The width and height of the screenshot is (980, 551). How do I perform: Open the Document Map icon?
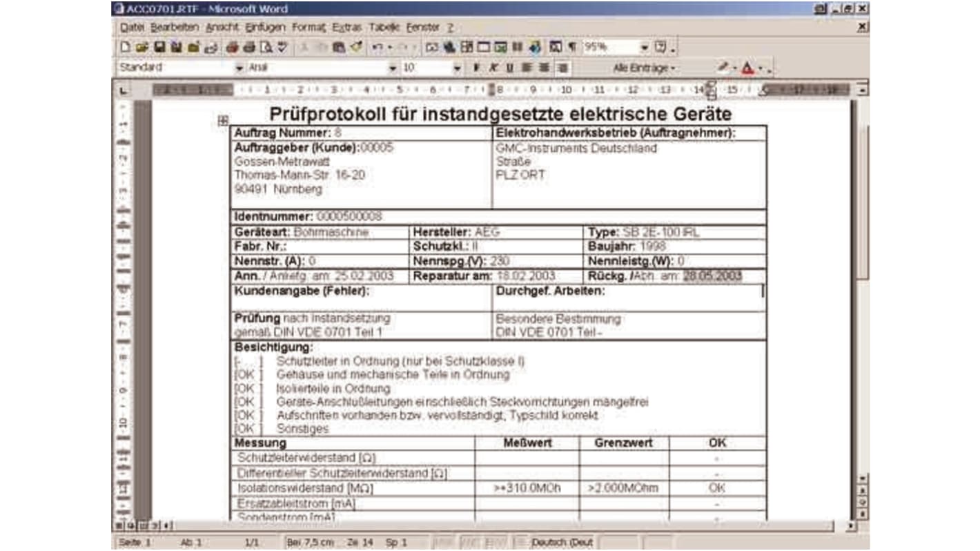[x=556, y=47]
